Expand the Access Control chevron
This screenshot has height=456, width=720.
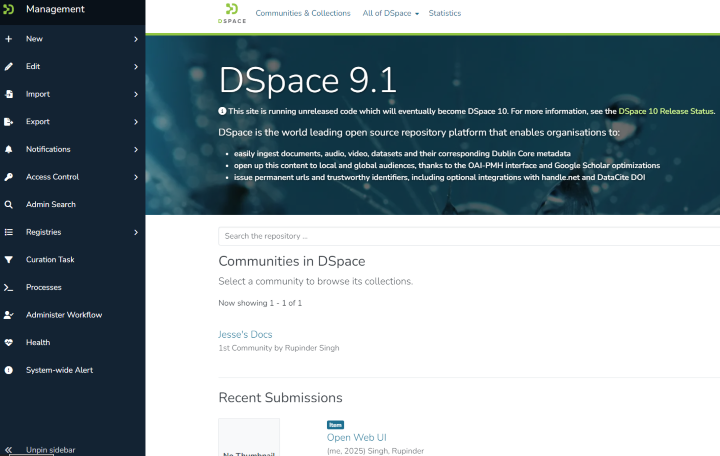(135, 177)
